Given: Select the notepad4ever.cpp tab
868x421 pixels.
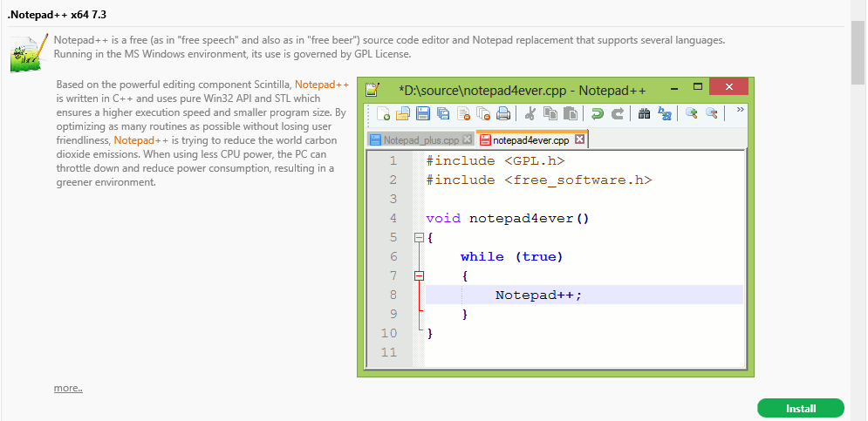Looking at the screenshot, I should tap(530, 139).
